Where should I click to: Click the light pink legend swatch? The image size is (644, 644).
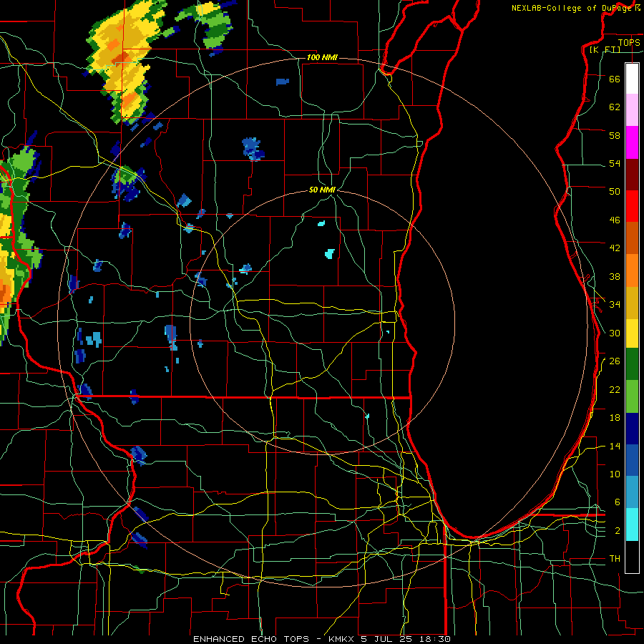point(632,110)
